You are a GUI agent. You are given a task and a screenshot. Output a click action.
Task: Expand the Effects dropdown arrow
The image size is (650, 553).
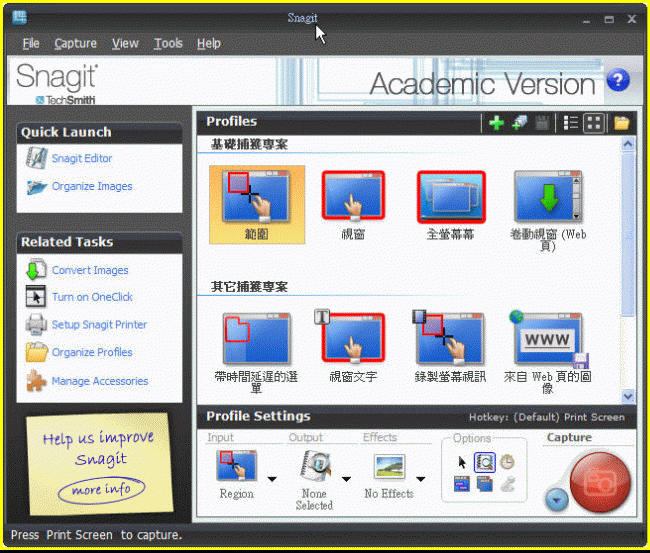click(x=419, y=479)
